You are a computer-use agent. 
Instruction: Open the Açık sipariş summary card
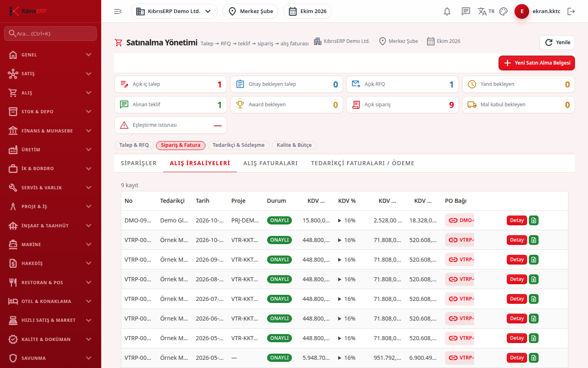(403, 105)
